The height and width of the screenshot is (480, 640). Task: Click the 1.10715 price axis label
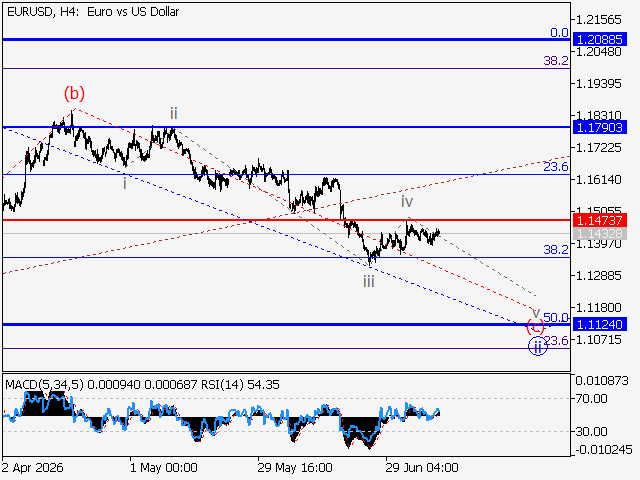(x=598, y=339)
